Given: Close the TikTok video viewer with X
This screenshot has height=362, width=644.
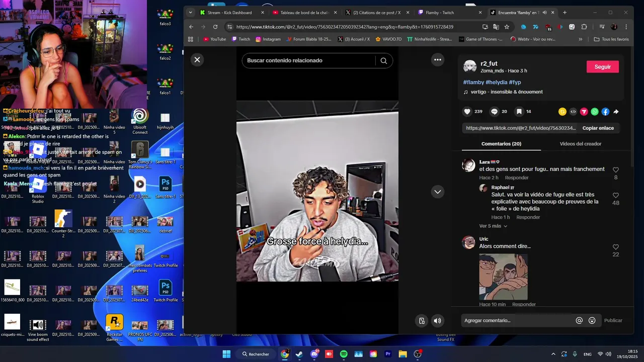Looking at the screenshot, I should tap(197, 60).
